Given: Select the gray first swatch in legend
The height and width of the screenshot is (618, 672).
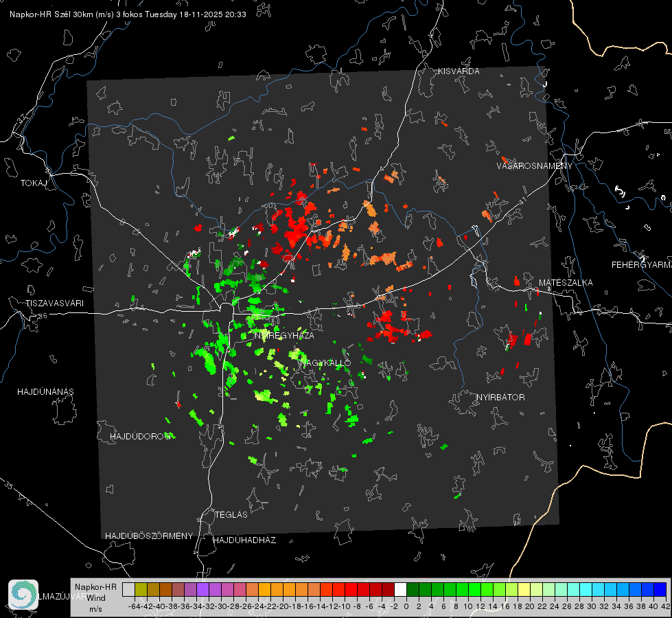Looking at the screenshot, I should pyautogui.click(x=128, y=589).
